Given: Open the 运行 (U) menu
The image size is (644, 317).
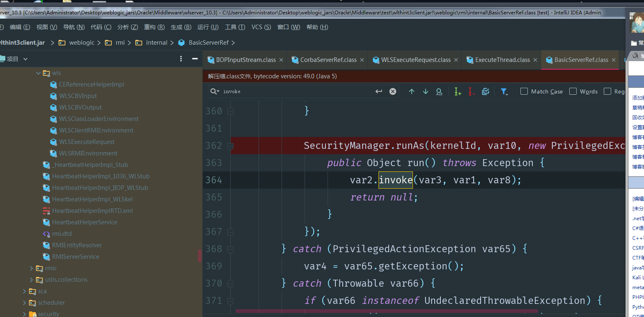Looking at the screenshot, I should click(208, 27).
